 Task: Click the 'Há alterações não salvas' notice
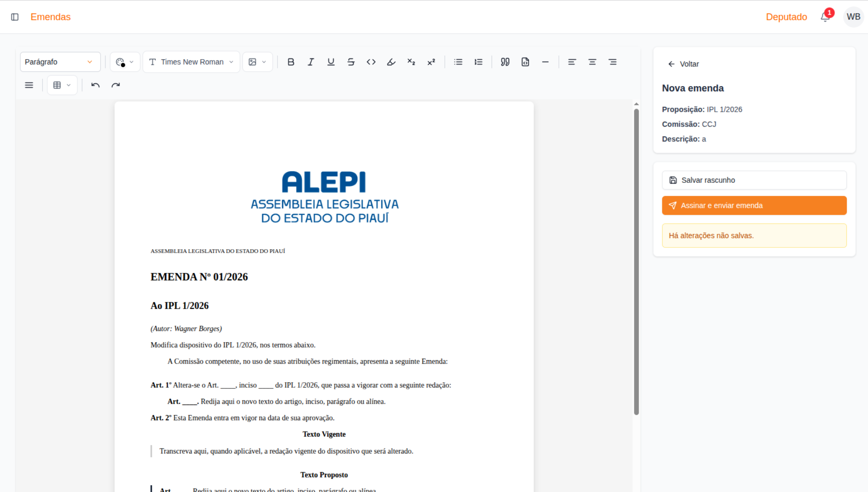[754, 236]
